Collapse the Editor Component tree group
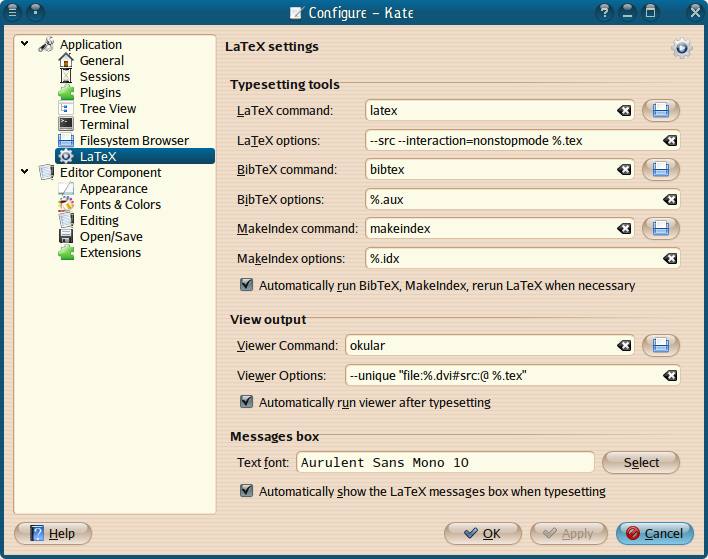 pyautogui.click(x=25, y=172)
